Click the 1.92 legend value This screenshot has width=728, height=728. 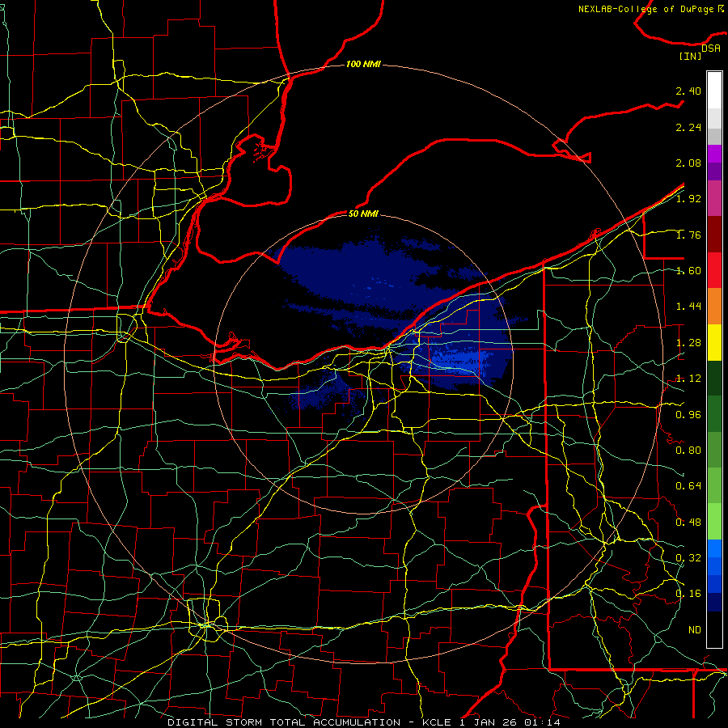coord(688,199)
